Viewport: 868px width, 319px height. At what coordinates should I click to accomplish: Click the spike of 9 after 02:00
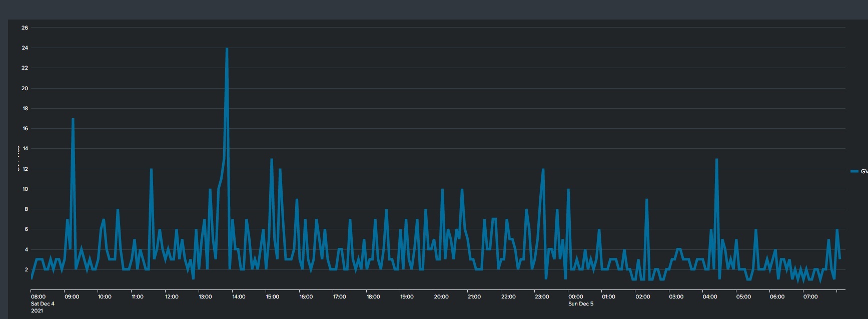(646, 200)
